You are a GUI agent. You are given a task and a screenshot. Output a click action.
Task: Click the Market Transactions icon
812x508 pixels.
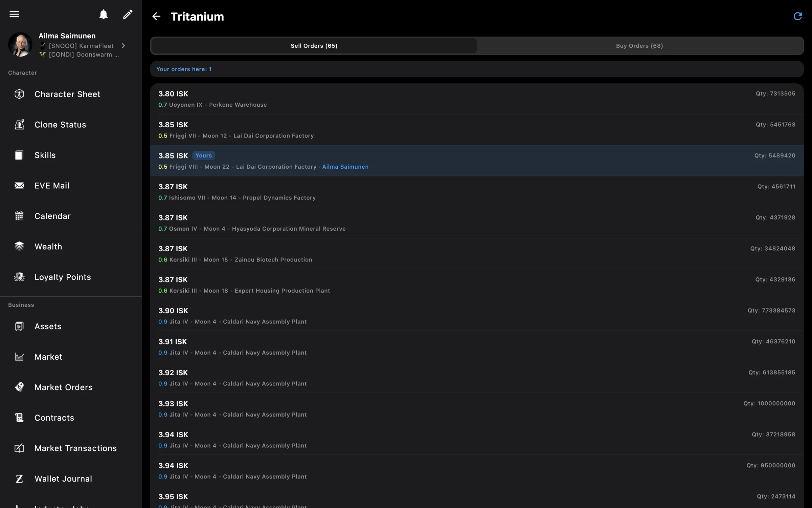point(19,448)
